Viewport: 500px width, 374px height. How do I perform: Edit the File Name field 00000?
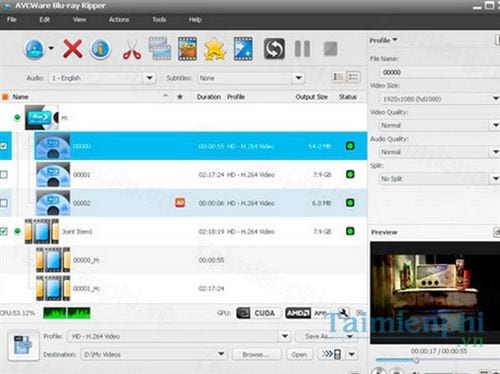pyautogui.click(x=439, y=72)
